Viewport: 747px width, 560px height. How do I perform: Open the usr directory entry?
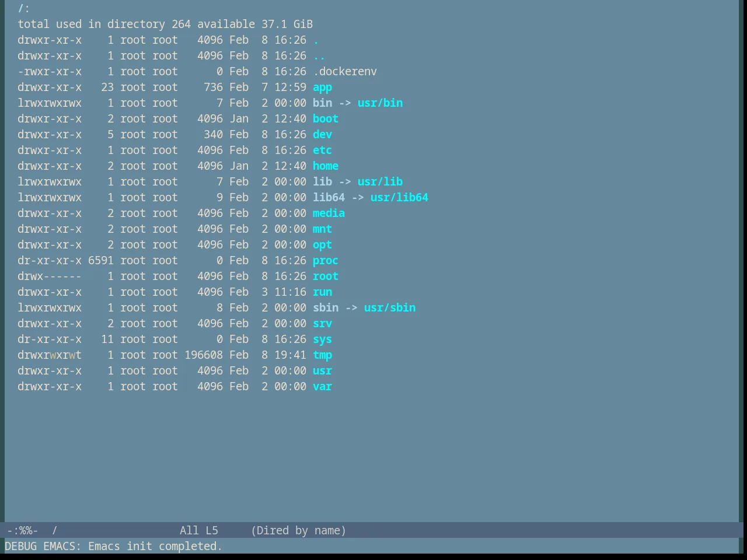322,371
